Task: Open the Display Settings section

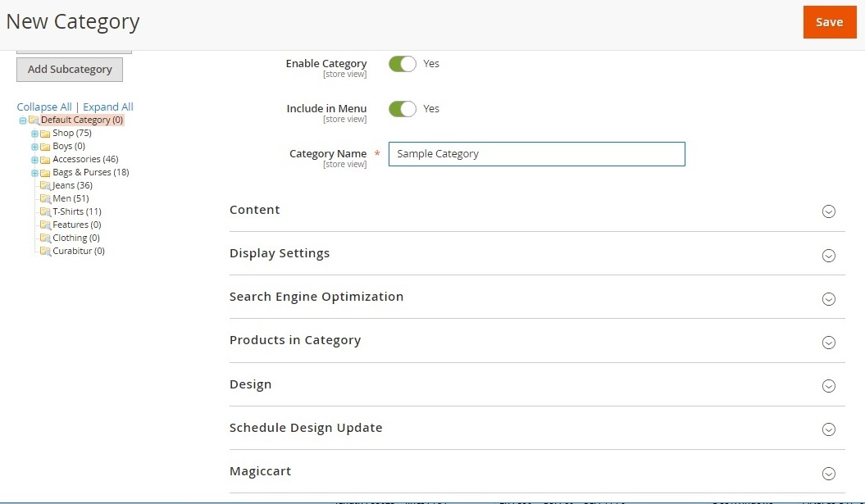Action: pos(280,253)
